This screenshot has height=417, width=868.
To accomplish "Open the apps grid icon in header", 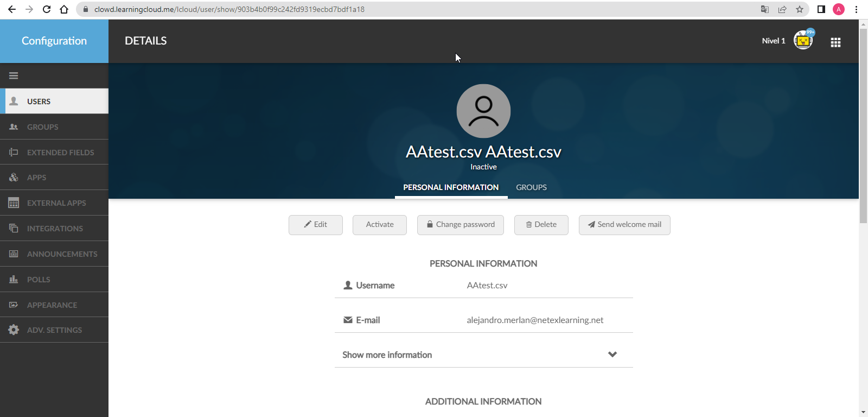I will (835, 42).
